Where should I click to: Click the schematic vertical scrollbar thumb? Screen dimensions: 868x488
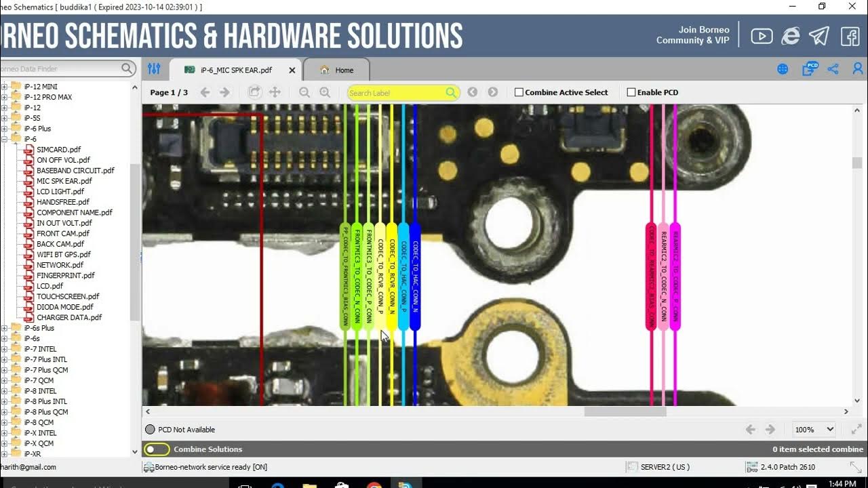click(857, 163)
